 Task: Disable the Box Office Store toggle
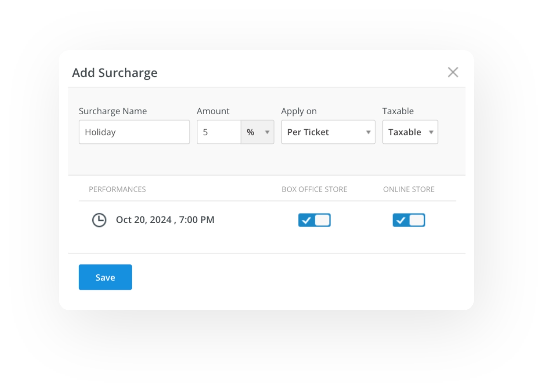pos(314,220)
